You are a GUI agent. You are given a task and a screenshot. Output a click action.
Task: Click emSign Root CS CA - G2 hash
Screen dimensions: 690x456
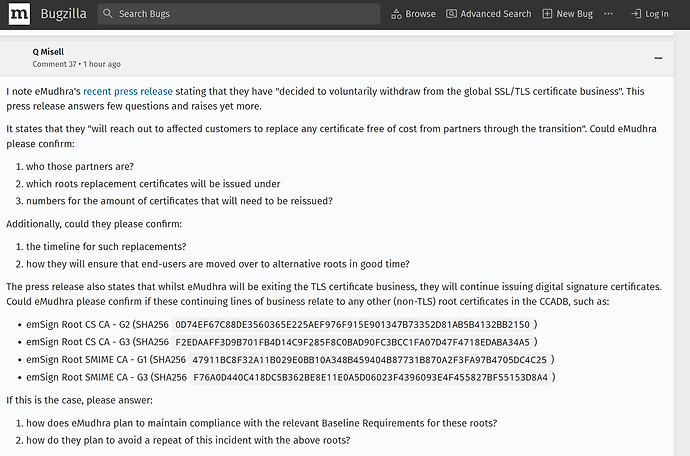(352, 325)
